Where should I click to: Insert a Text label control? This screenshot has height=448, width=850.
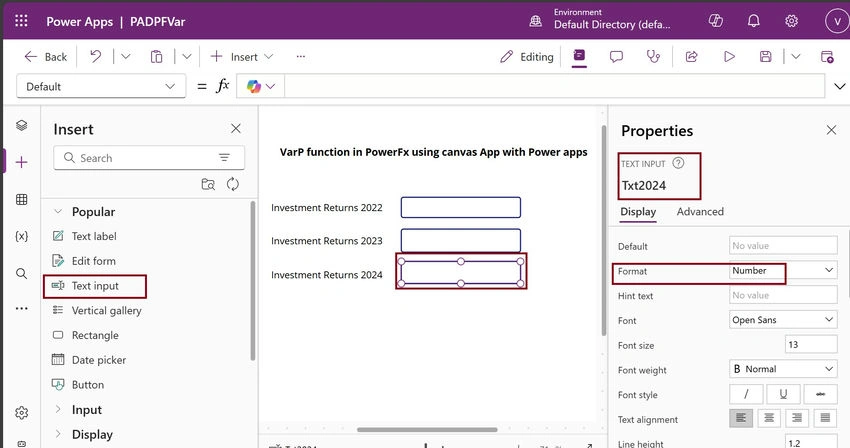pos(94,236)
